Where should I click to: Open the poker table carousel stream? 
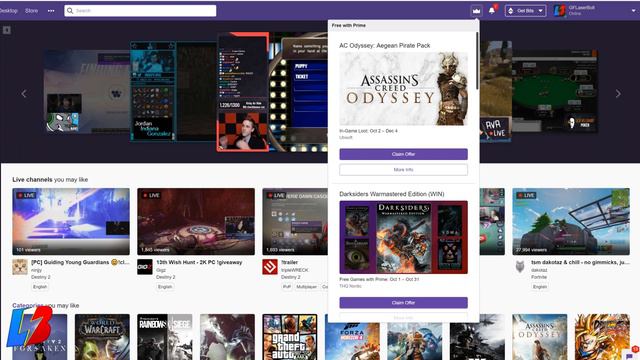(554, 91)
